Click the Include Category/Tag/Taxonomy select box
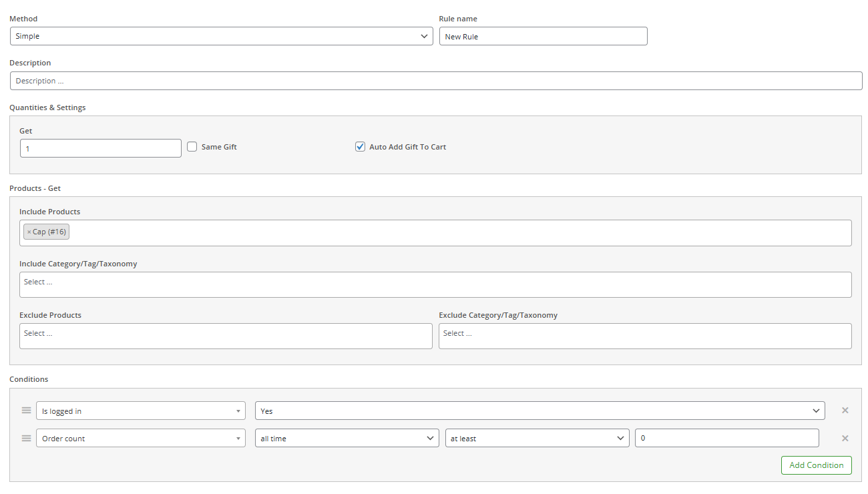 [x=435, y=284]
